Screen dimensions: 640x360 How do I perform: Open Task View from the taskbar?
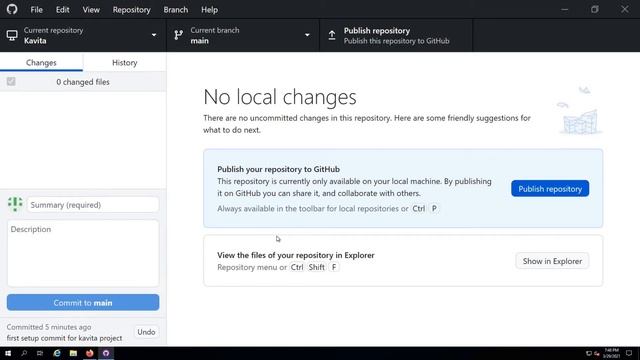[x=40, y=353]
